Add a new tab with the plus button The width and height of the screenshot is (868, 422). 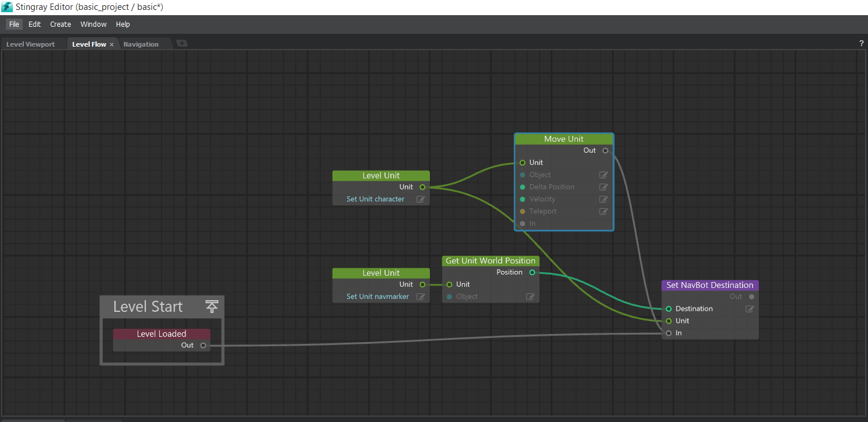pyautogui.click(x=182, y=43)
